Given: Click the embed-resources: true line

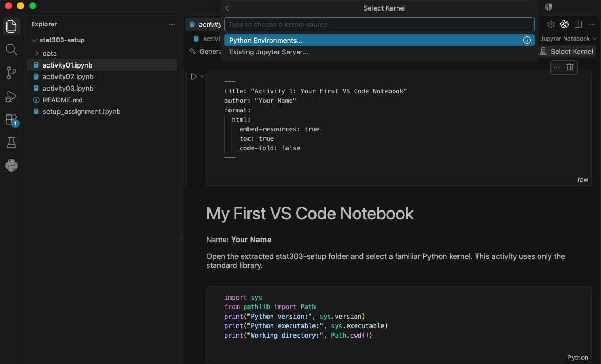Looking at the screenshot, I should click(280, 129).
